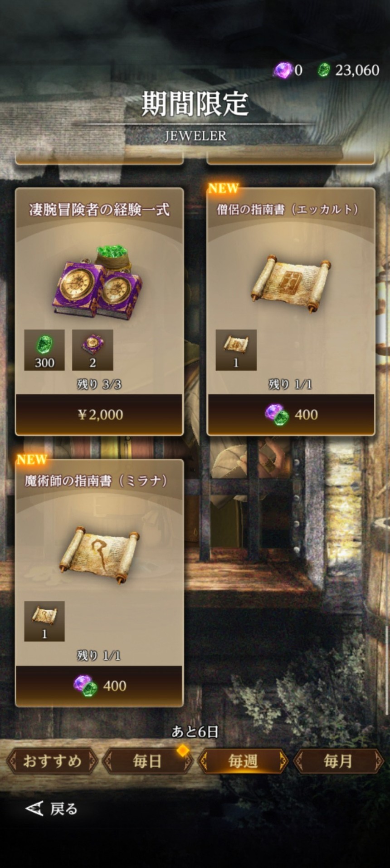Tap the large mage guidebook scroll image

pos(99,554)
